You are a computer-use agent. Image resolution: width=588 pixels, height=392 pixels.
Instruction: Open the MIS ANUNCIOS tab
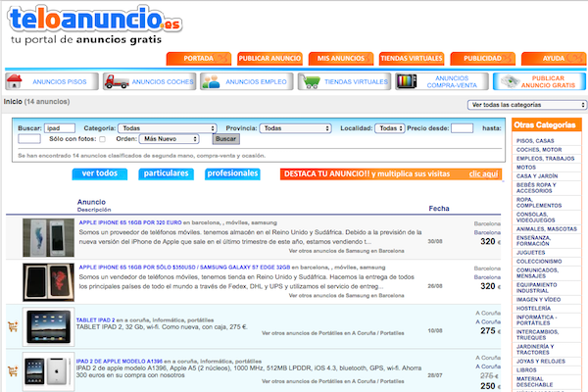[341, 59]
